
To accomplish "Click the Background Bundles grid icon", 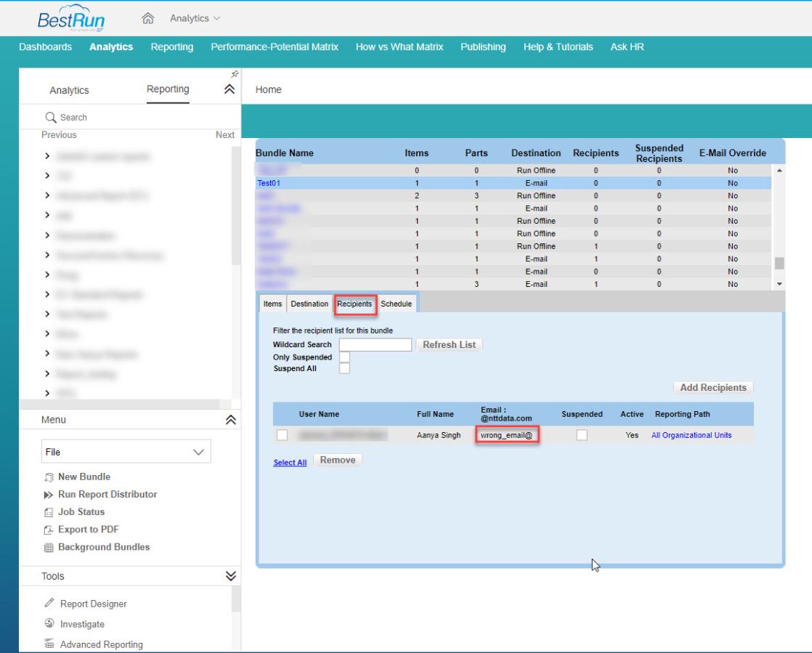I will click(x=49, y=548).
